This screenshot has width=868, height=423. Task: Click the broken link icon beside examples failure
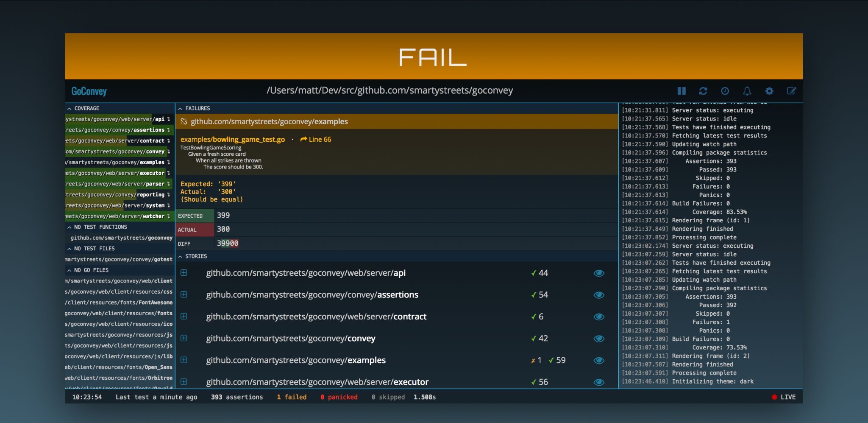tap(184, 121)
